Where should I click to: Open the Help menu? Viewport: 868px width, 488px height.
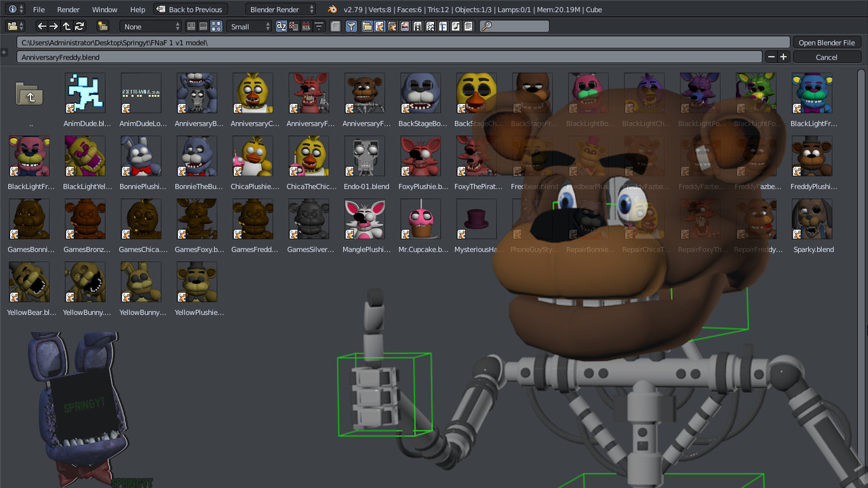pos(138,10)
